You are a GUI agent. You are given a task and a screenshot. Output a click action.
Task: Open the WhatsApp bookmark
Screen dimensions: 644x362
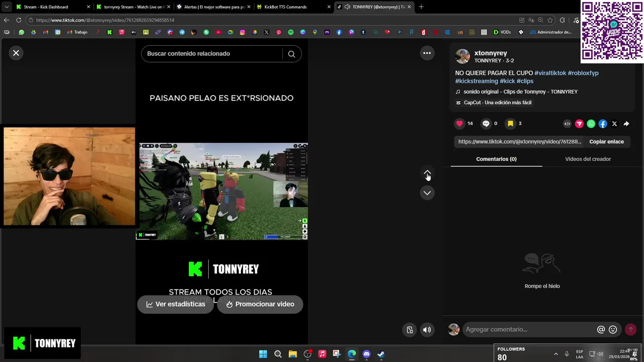[x=21, y=32]
